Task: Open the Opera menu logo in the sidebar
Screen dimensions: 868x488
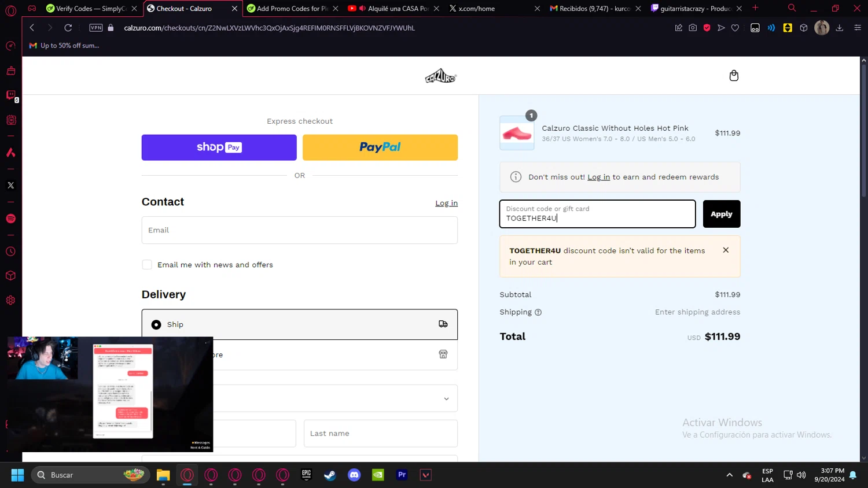Action: (x=10, y=10)
